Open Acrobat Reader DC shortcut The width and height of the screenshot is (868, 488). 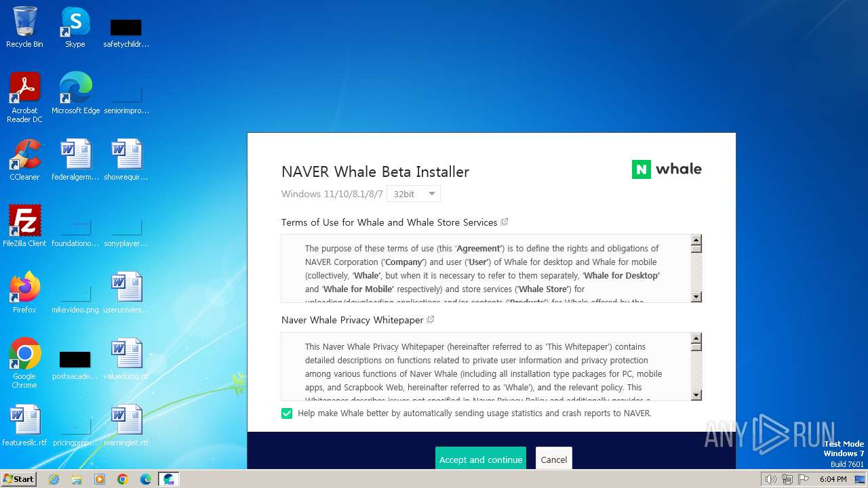[x=24, y=97]
